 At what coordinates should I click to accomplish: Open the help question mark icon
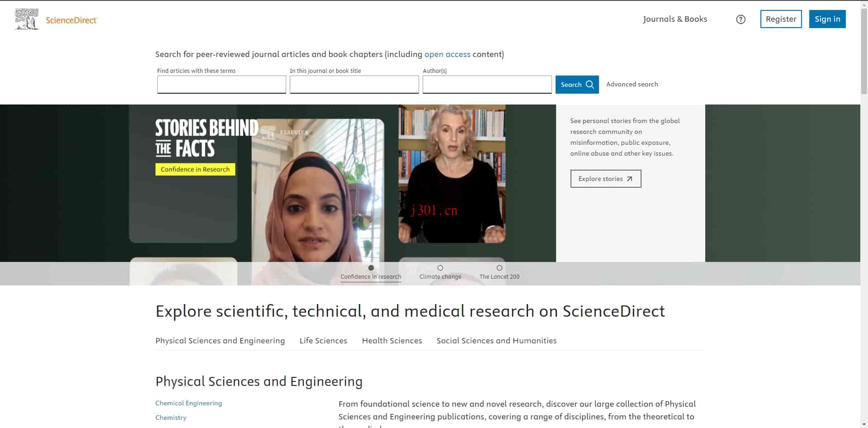(x=741, y=19)
